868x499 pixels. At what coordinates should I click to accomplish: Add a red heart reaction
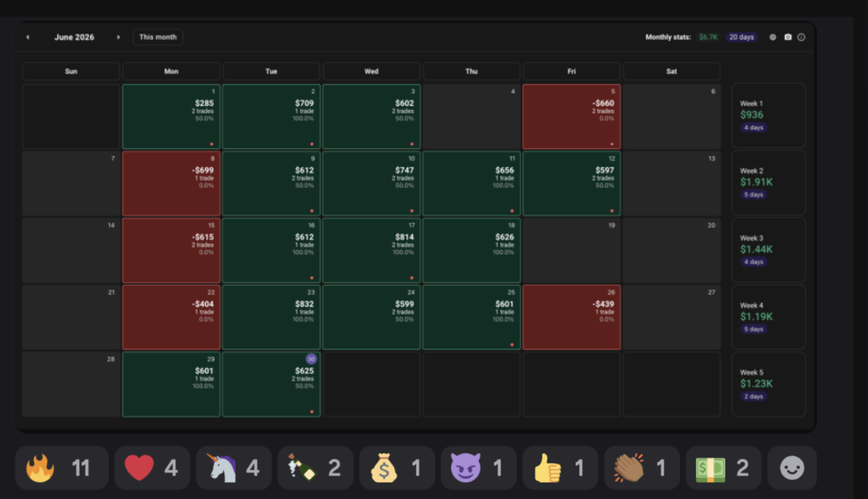point(152,468)
